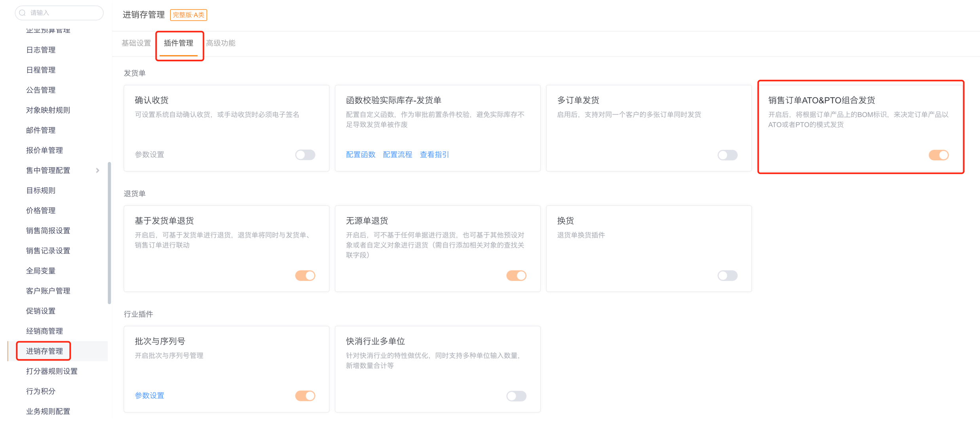Enable 快消行业多单位 switch
Viewport: 980px width, 429px height.
point(516,396)
